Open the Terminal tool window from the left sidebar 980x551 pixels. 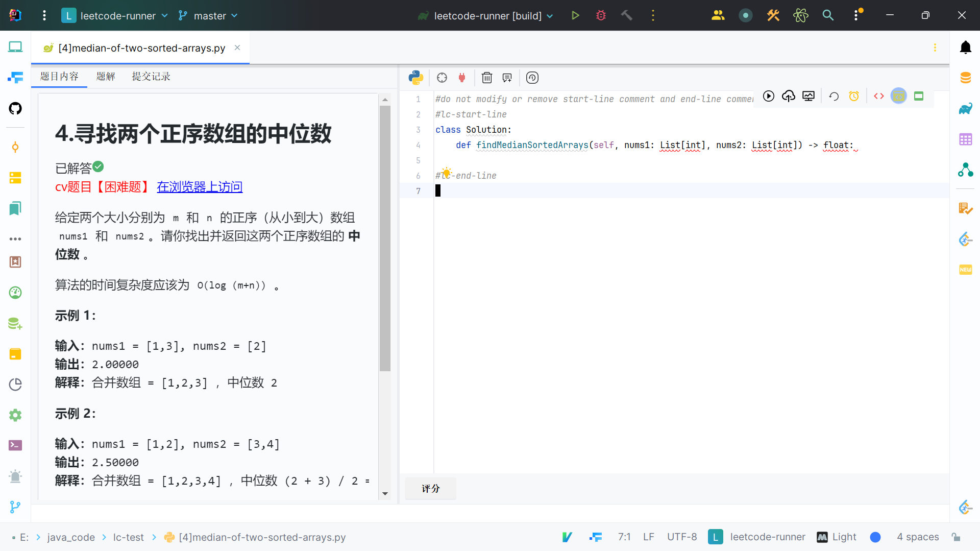tap(15, 445)
